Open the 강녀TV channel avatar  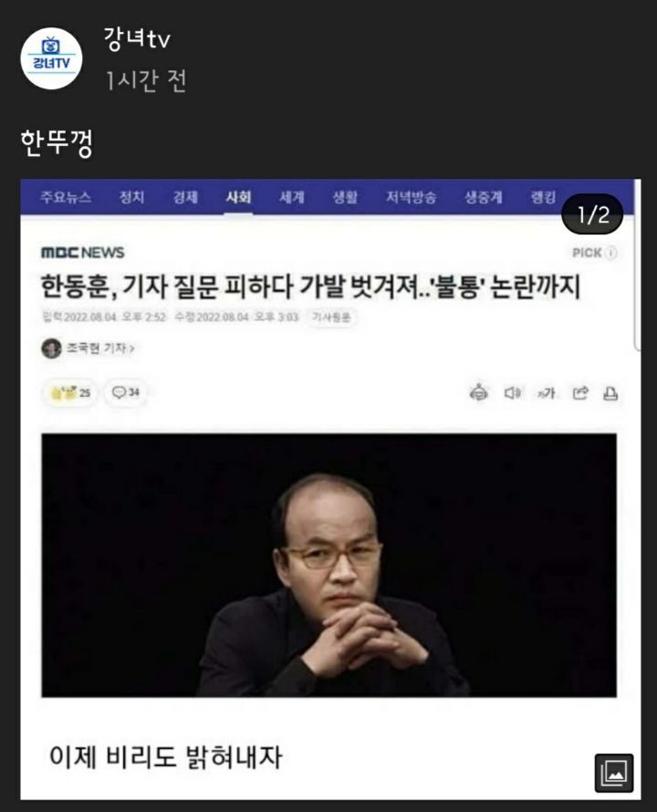[51, 58]
